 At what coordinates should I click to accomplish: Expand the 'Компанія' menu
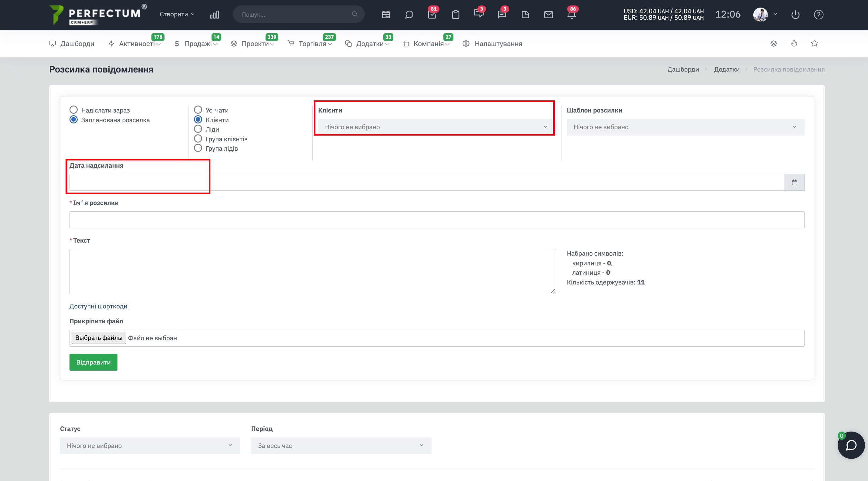(426, 43)
